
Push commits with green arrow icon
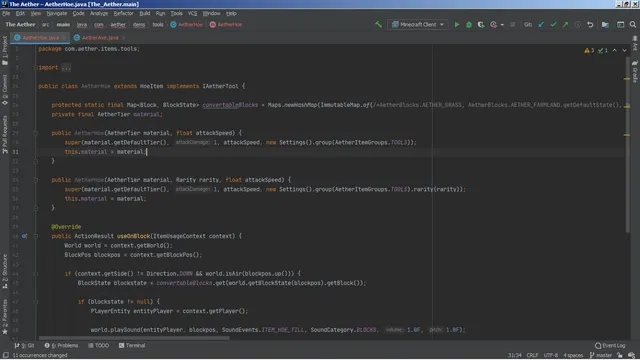tap(565, 24)
